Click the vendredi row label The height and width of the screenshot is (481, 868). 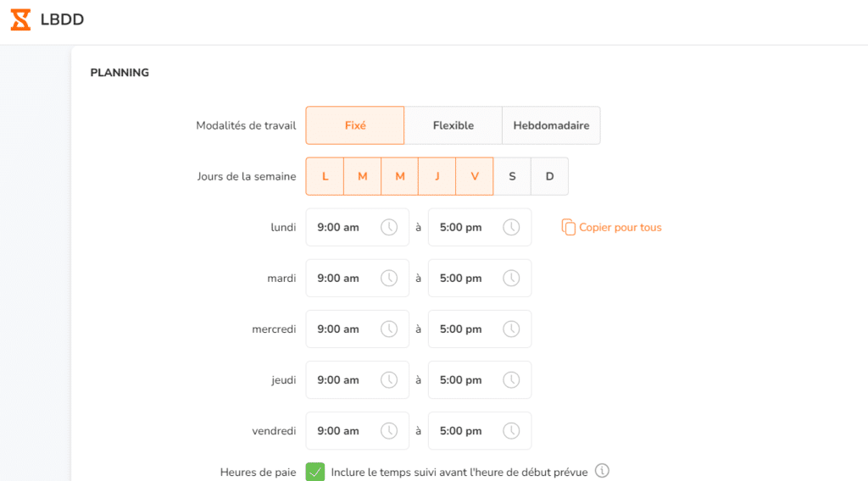click(274, 431)
